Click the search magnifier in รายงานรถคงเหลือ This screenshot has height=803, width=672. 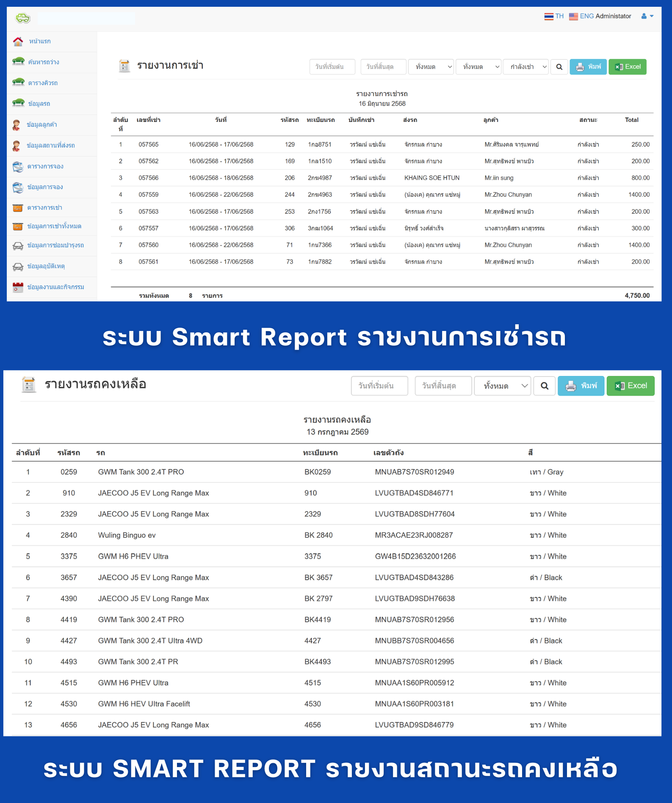[x=545, y=386]
